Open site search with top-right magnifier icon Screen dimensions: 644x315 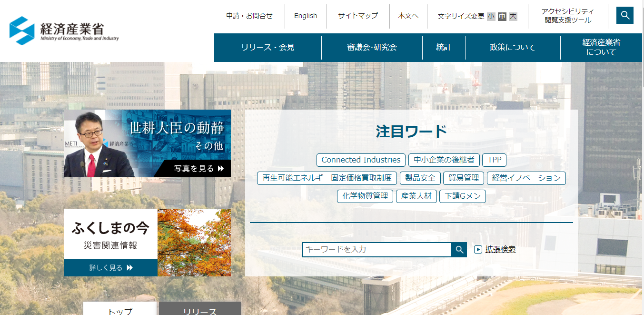click(625, 15)
